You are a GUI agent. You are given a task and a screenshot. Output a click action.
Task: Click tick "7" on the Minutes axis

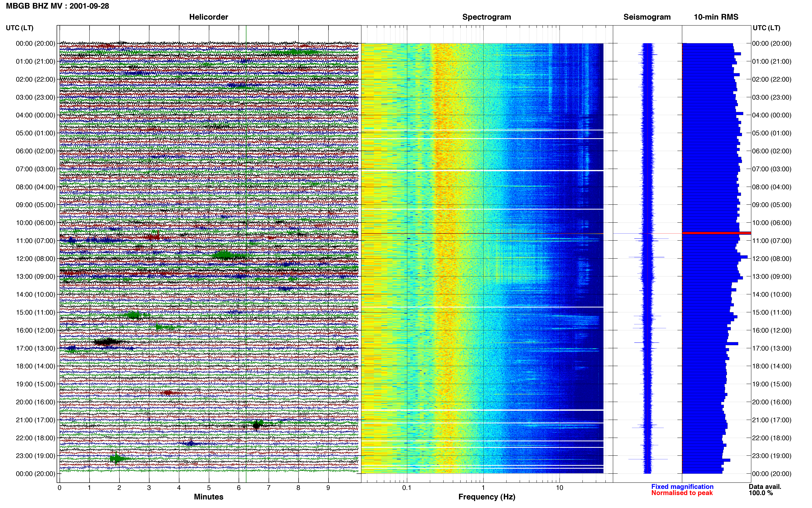(x=269, y=488)
